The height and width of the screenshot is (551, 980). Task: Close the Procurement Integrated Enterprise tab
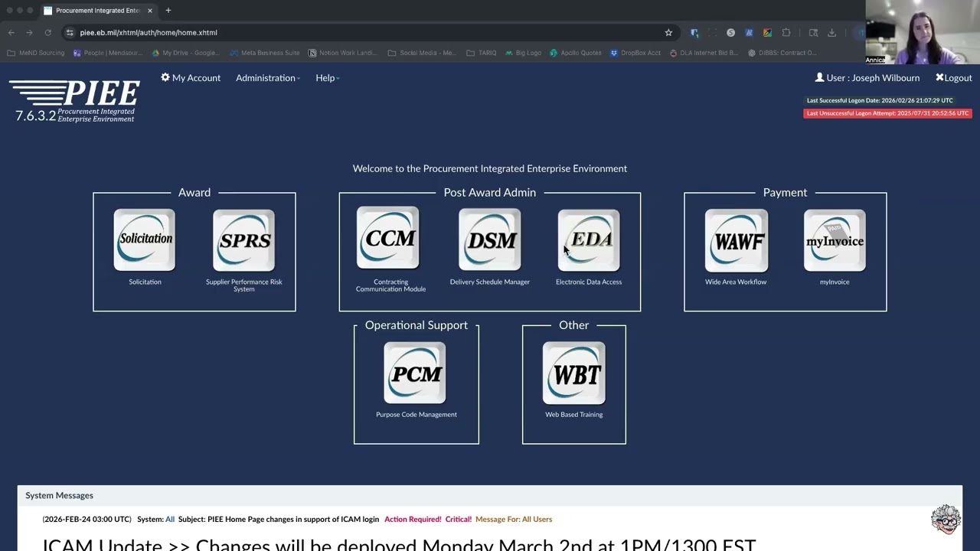pos(150,11)
